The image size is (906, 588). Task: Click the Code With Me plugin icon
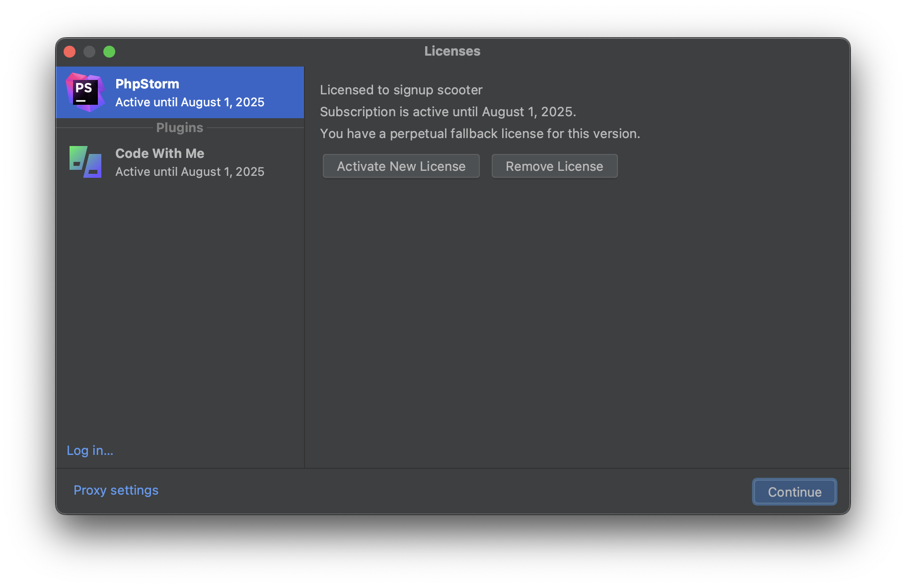tap(85, 162)
